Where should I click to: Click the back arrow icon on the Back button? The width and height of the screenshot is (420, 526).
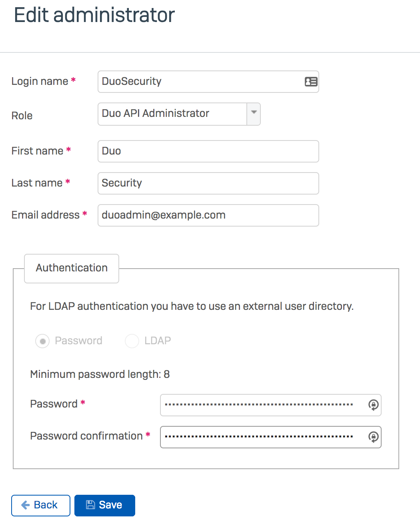[x=25, y=505]
